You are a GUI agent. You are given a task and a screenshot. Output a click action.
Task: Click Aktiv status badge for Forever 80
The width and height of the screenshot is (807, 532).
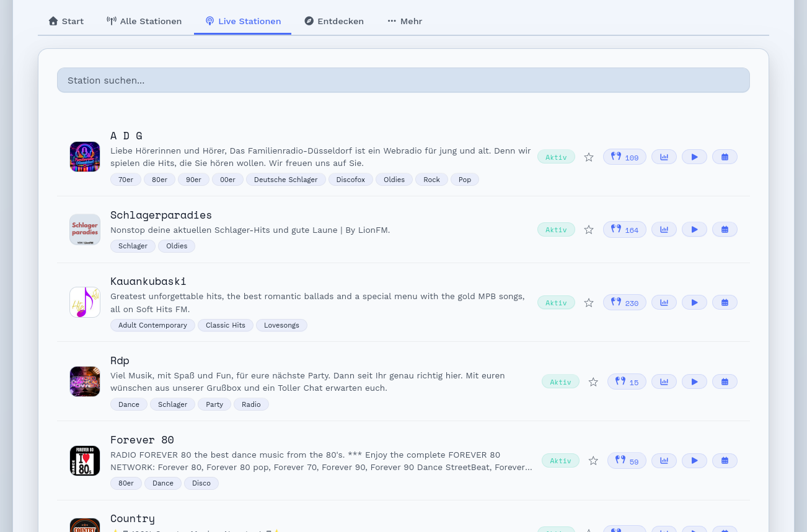click(560, 461)
